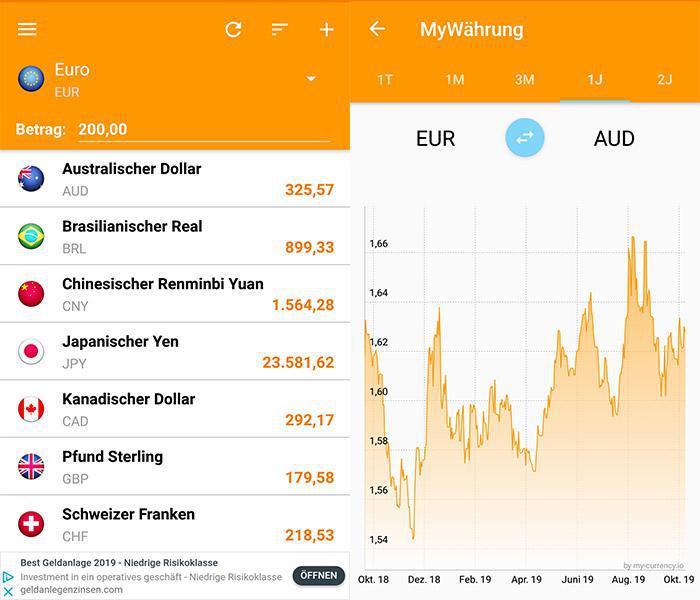Select the Schweizer Franken row
The image size is (700, 600).
(175, 524)
